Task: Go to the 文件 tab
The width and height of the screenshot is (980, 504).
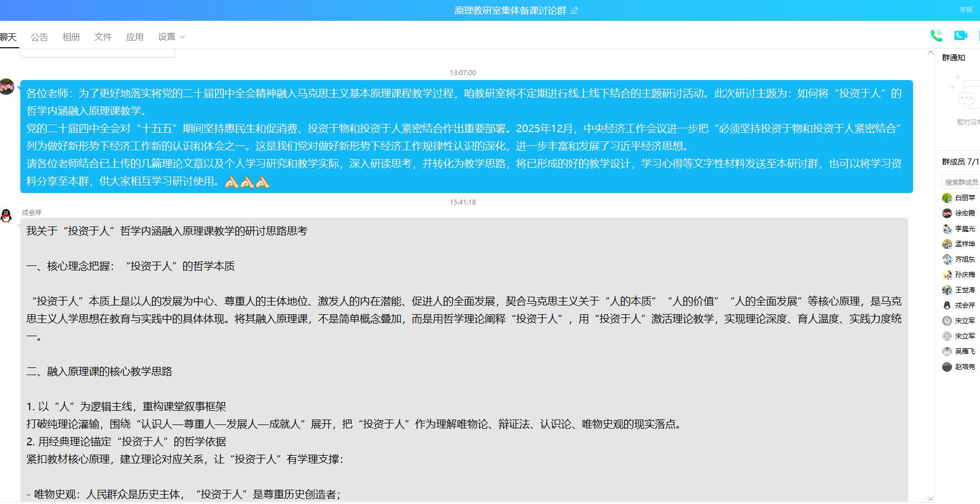Action: tap(103, 37)
